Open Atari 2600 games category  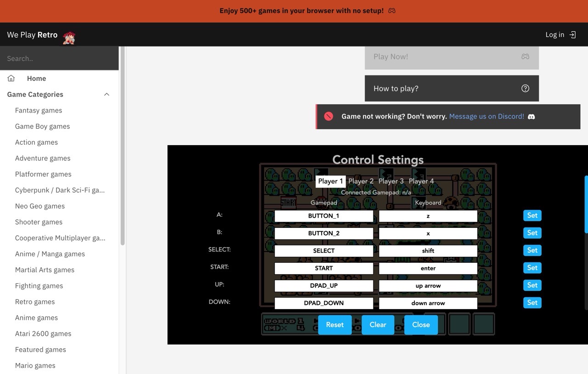[x=43, y=334]
